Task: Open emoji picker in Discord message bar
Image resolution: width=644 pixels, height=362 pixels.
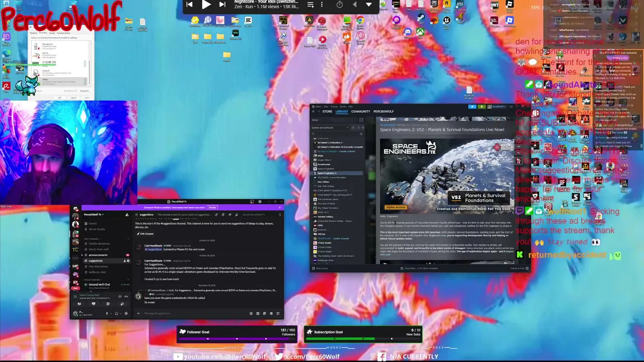Action: 271,314
